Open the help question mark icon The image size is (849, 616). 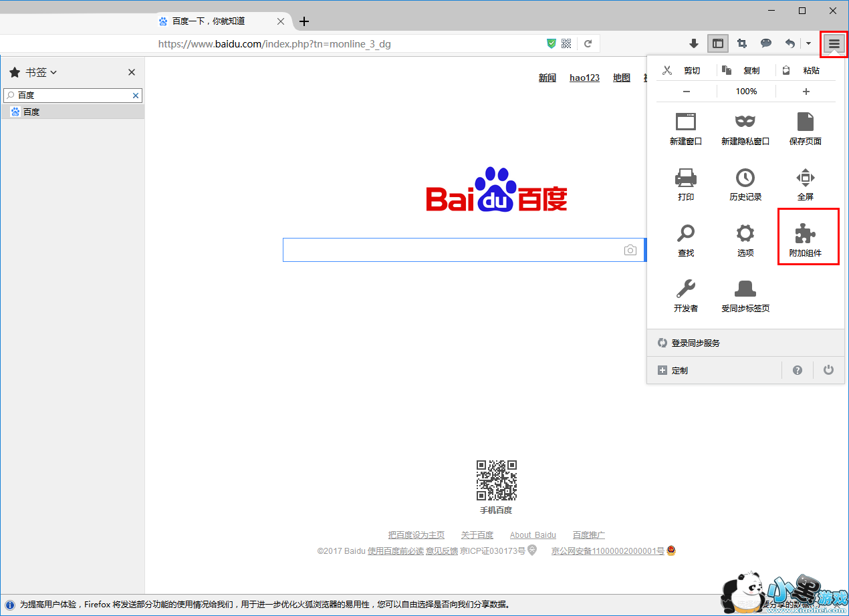click(x=798, y=370)
